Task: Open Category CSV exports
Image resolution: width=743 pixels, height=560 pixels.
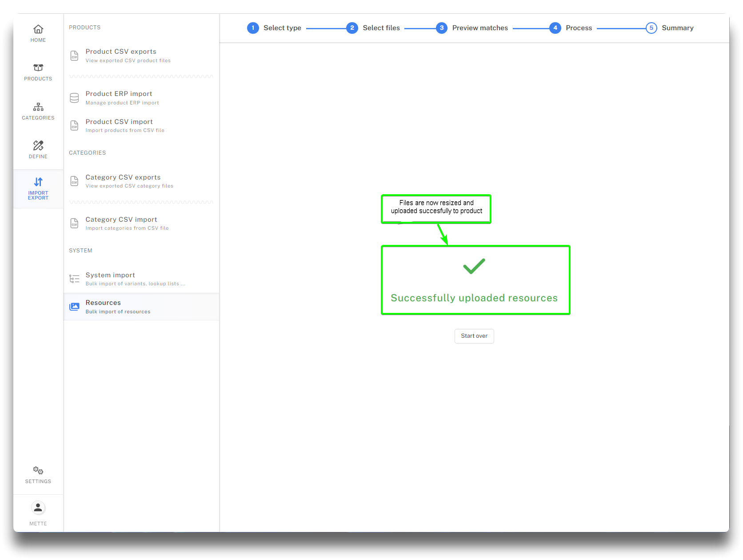Action: point(123,177)
